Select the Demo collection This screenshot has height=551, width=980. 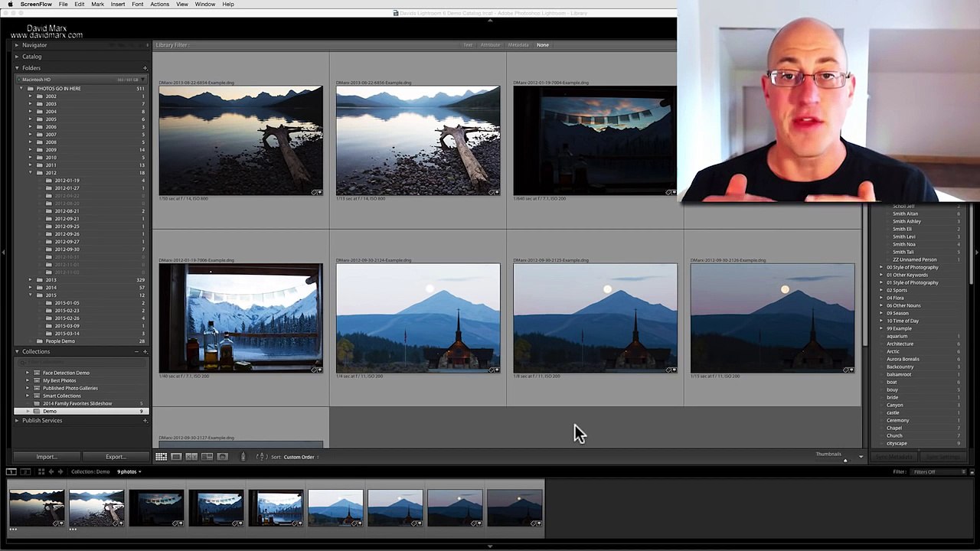tap(81, 412)
